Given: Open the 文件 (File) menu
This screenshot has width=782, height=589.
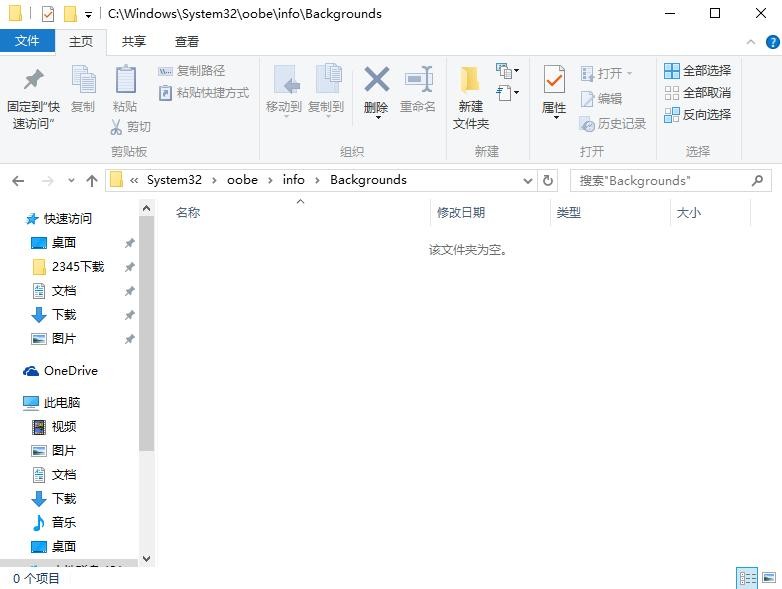Looking at the screenshot, I should 27,41.
